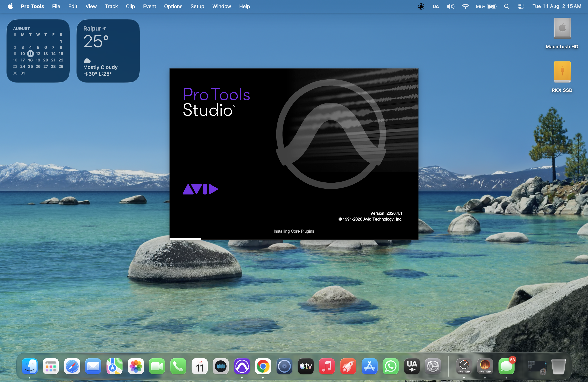Open Messages with 58 badge

point(507,366)
